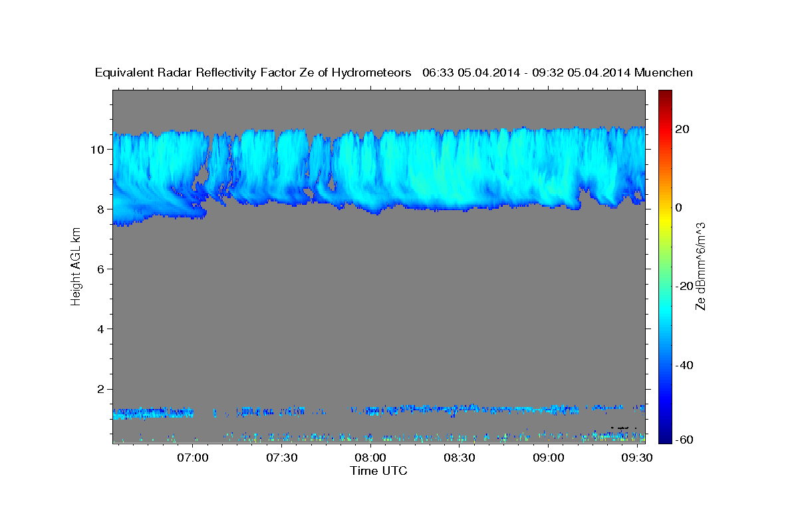Image resolution: width=798 pixels, height=532 pixels.
Task: Click the 08:00 time tick label
Action: [370, 458]
